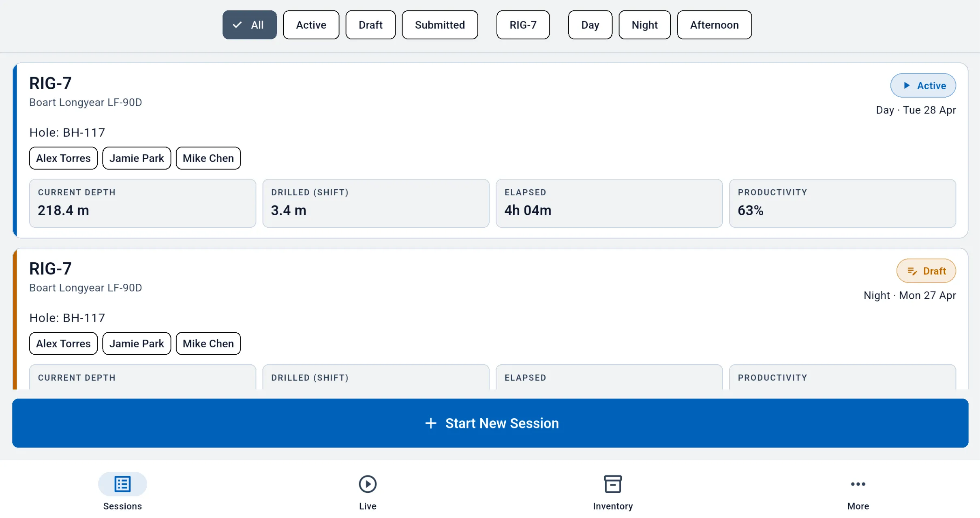This screenshot has height=518, width=980.
Task: Click the play icon in Active badge
Action: pyautogui.click(x=907, y=86)
